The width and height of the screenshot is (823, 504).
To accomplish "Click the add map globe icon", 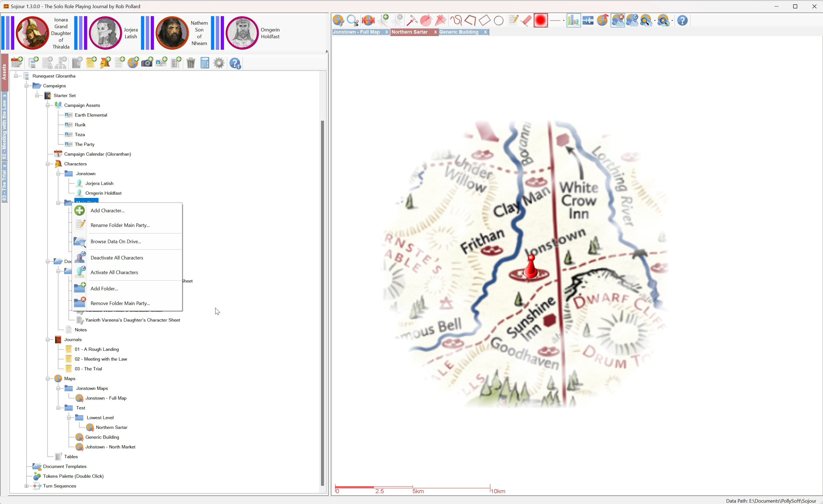I will (133, 63).
